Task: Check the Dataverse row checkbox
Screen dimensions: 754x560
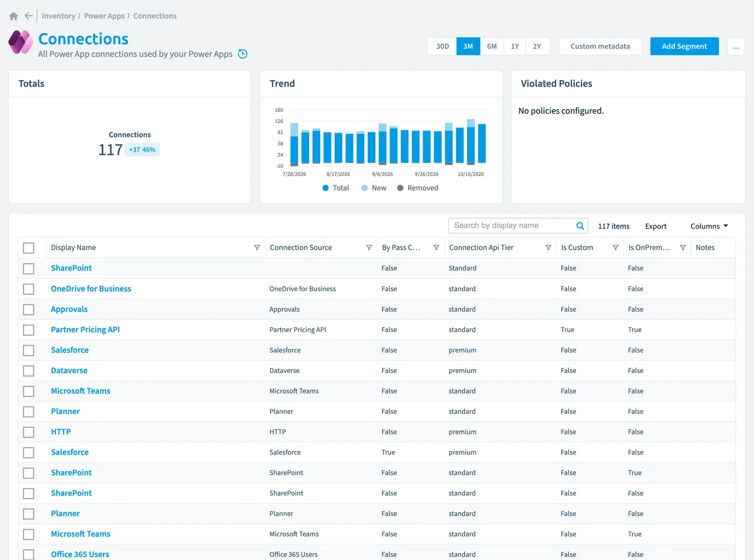Action: (x=29, y=371)
